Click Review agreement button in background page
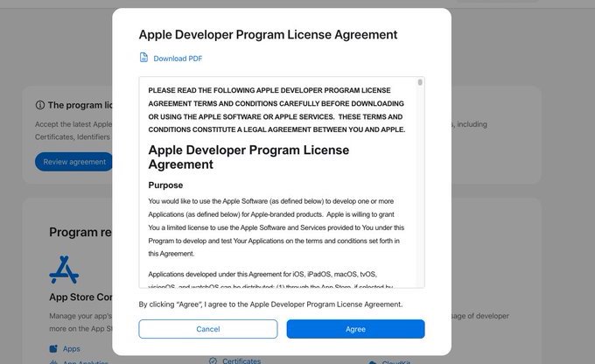Viewport: 595px width, 364px height. (74, 162)
